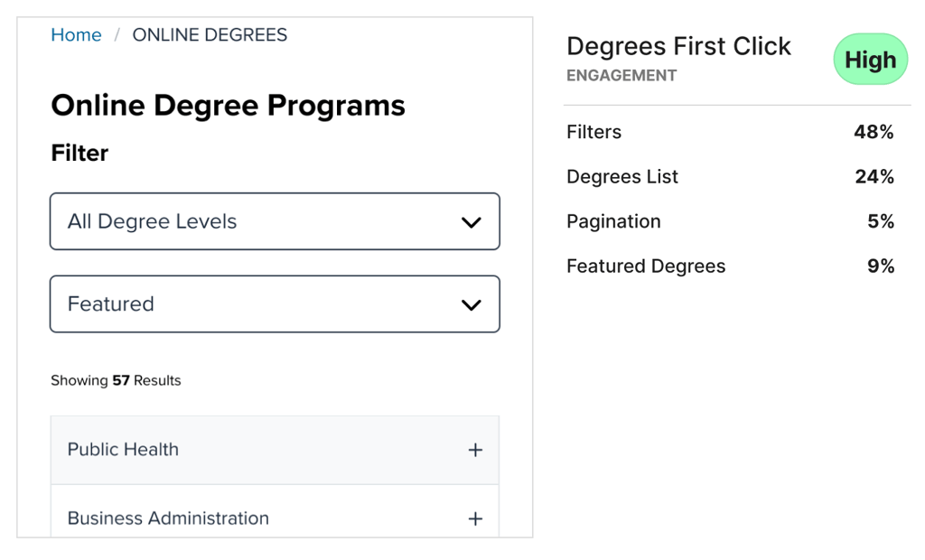Click the plus icon beside Business Administration
Image resolution: width=925 pixels, height=560 pixels.
click(475, 518)
